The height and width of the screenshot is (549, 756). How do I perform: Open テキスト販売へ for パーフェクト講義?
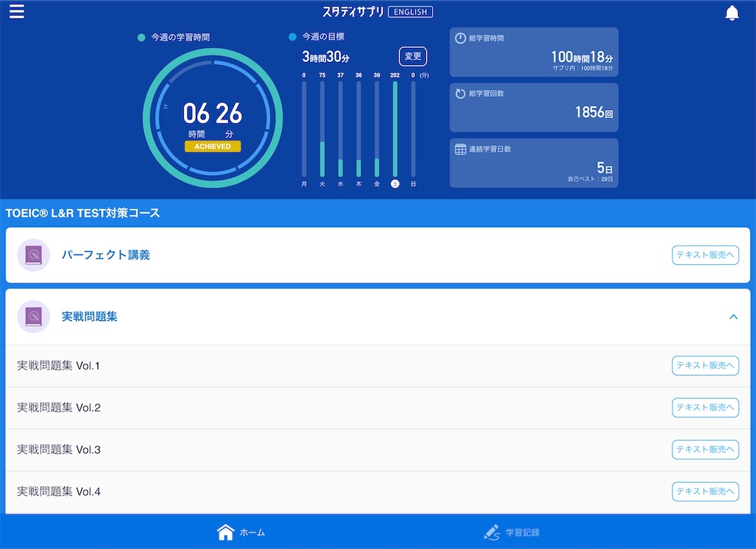pos(705,255)
